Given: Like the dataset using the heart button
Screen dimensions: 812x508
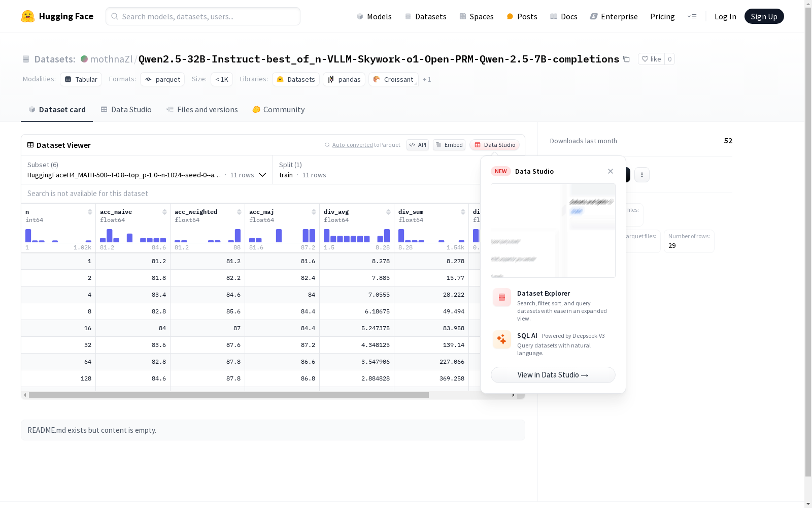Looking at the screenshot, I should pyautogui.click(x=651, y=59).
